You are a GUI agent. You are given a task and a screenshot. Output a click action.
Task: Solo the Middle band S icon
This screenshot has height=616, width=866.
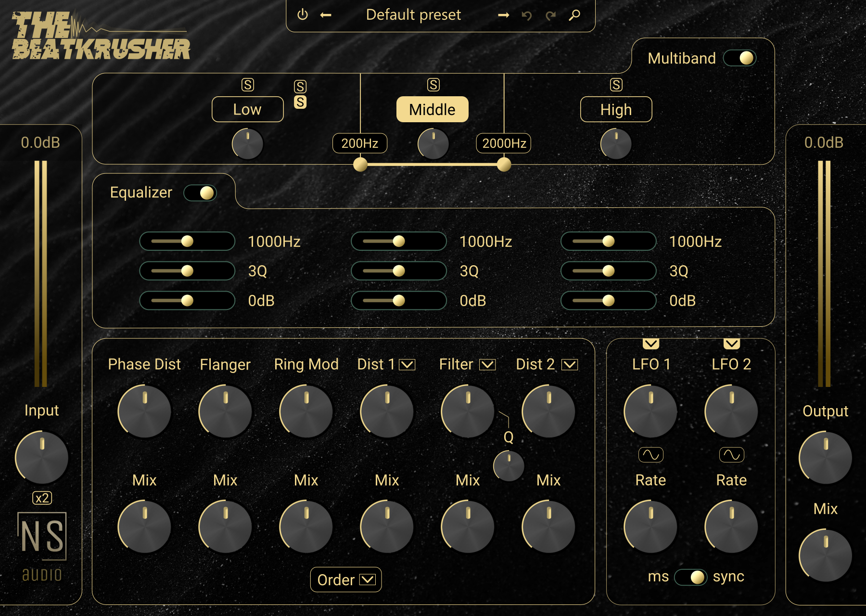click(433, 85)
